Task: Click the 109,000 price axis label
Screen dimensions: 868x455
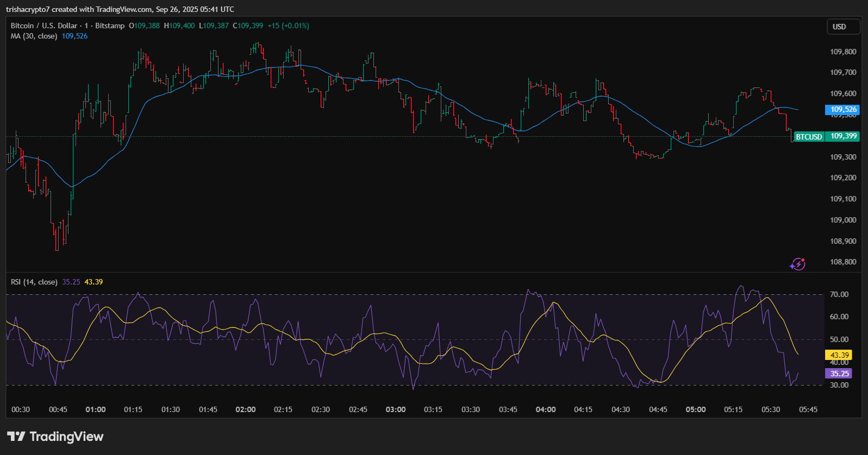Action: click(843, 220)
